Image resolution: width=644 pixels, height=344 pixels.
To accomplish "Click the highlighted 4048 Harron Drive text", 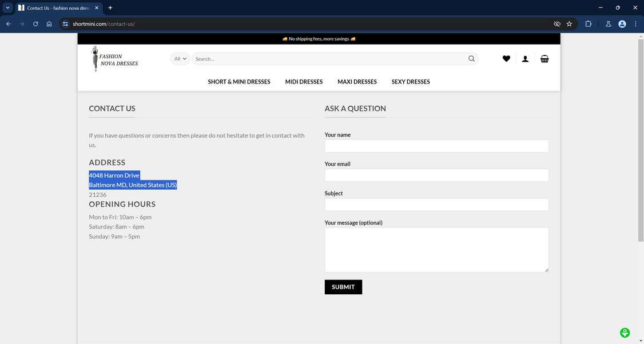I will [114, 175].
